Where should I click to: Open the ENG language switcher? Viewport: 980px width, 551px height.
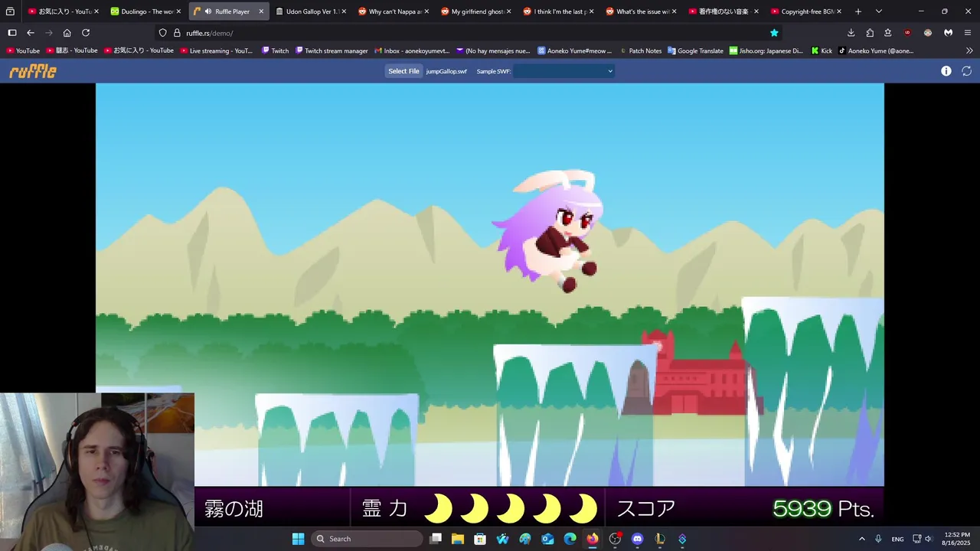click(897, 539)
